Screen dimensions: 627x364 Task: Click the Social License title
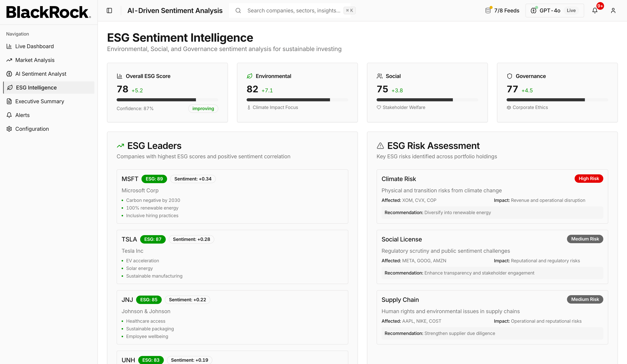pyautogui.click(x=402, y=239)
